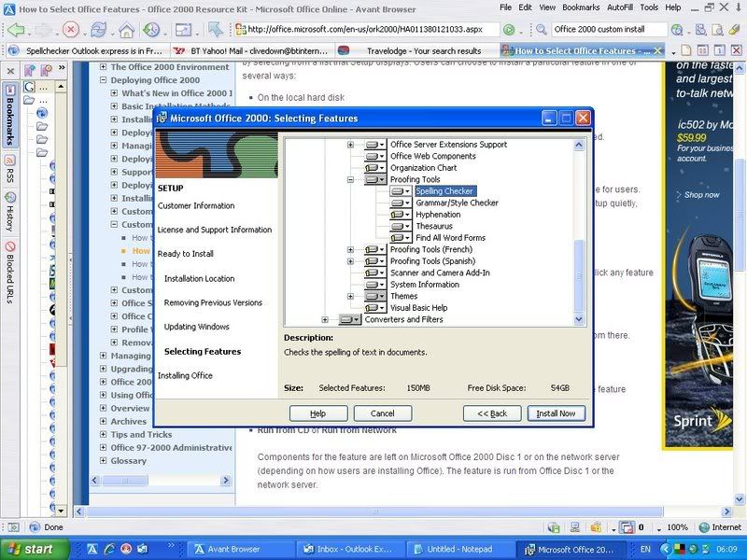Viewport: 747px width, 560px height.
Task: Expand Converters and Filters node
Action: tap(325, 319)
